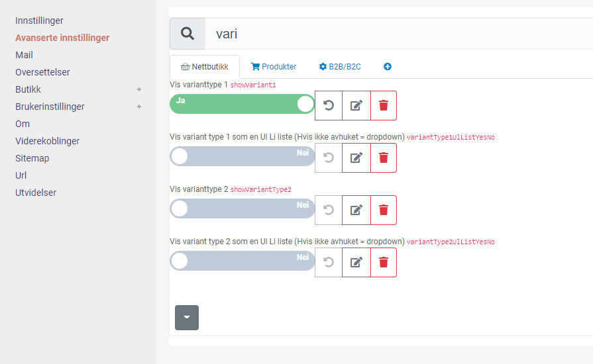This screenshot has width=593, height=364.
Task: Go to Oversettelser in the sidebar
Action: tap(42, 72)
